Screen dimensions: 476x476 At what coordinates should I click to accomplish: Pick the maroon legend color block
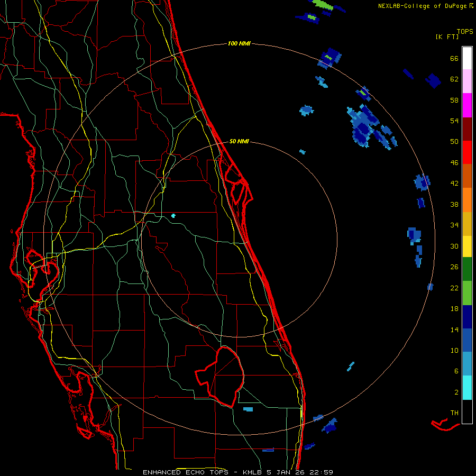pos(467,129)
